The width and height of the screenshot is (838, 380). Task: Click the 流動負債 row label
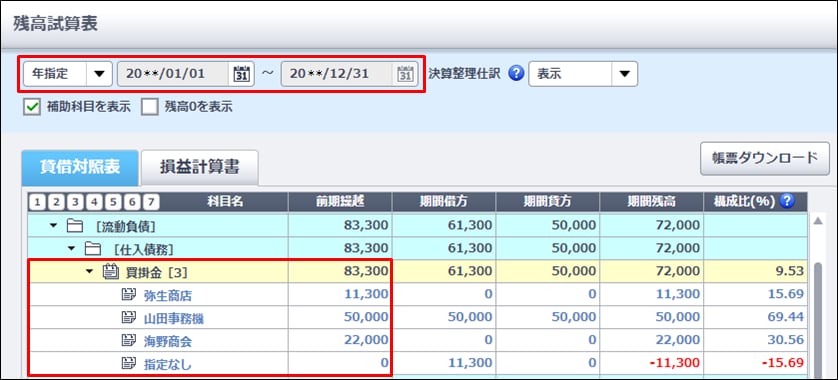coord(126,227)
